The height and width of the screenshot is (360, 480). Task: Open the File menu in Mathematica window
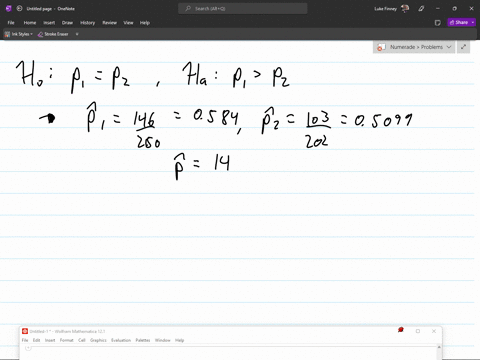25,340
